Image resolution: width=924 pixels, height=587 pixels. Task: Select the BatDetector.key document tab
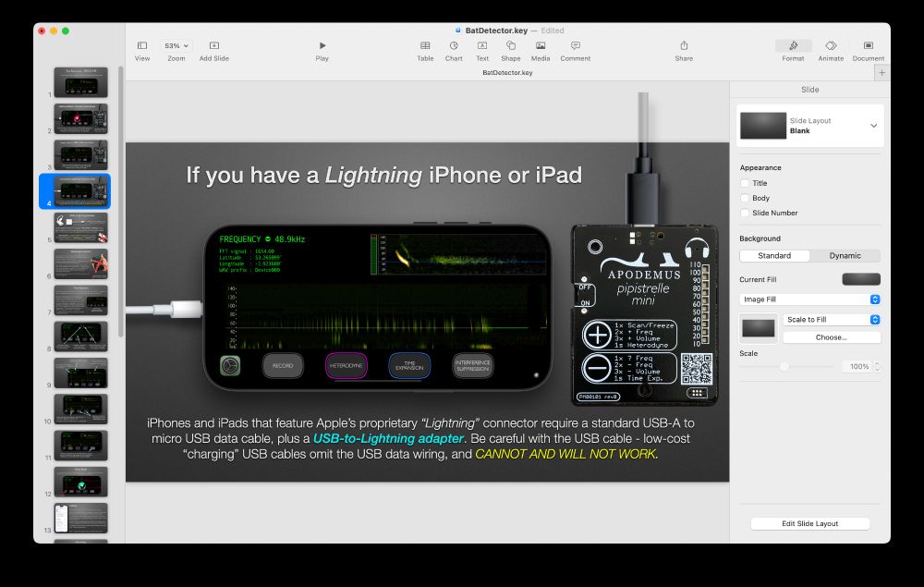click(507, 72)
